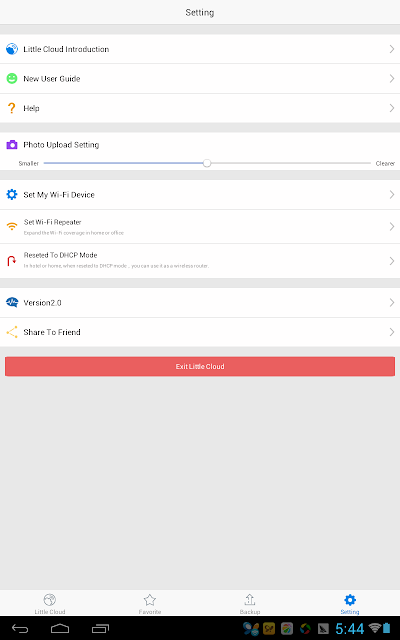Open Reseted To DHCP Mode chevron
This screenshot has height=640, width=400.
click(391, 261)
